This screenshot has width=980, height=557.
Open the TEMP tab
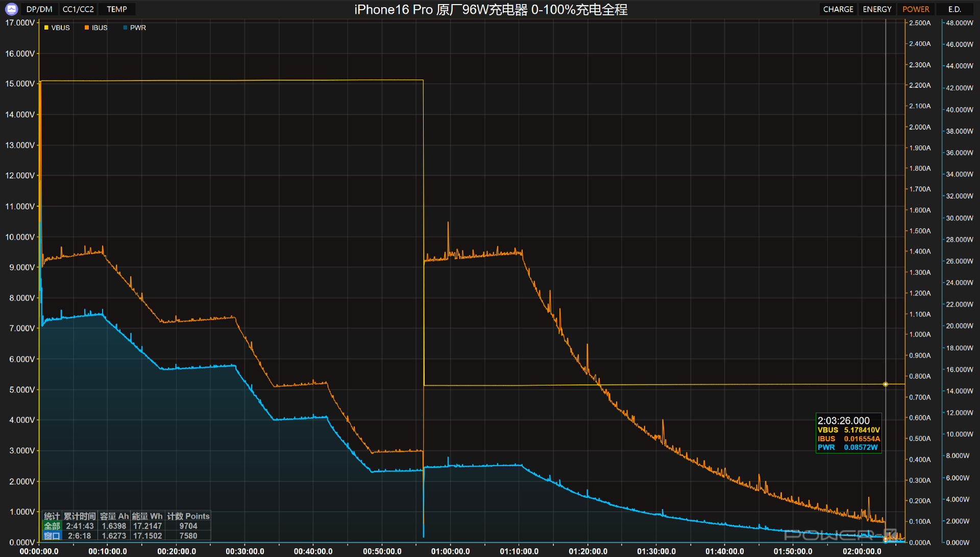click(117, 9)
